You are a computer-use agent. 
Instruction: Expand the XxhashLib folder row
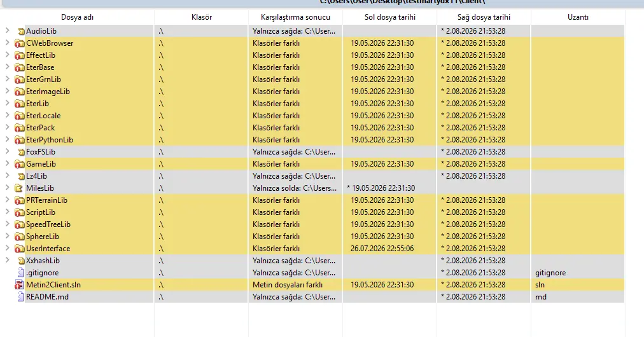[x=8, y=260]
